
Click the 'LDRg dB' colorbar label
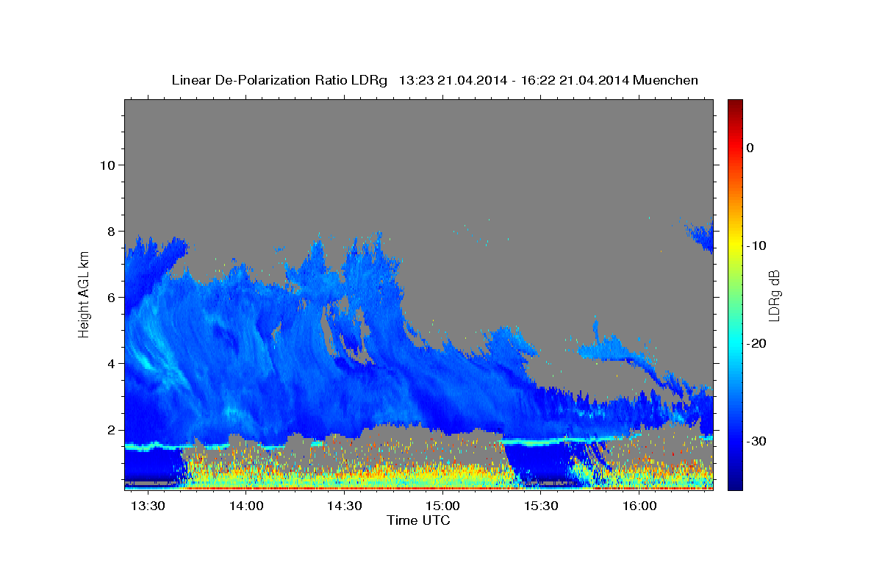tap(774, 295)
